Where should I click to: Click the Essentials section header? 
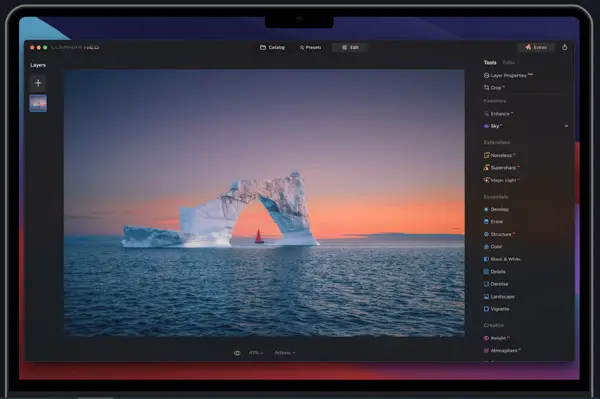click(x=496, y=197)
